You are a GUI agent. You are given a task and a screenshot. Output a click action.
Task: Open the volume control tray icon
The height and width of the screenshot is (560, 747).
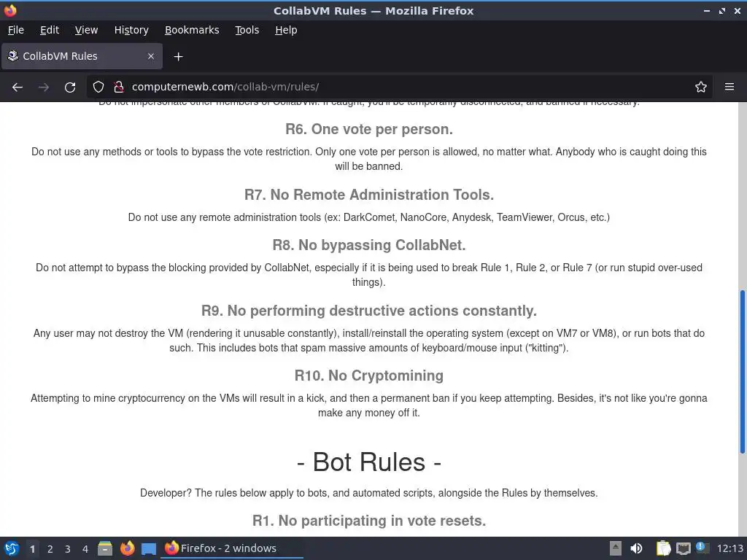636,548
